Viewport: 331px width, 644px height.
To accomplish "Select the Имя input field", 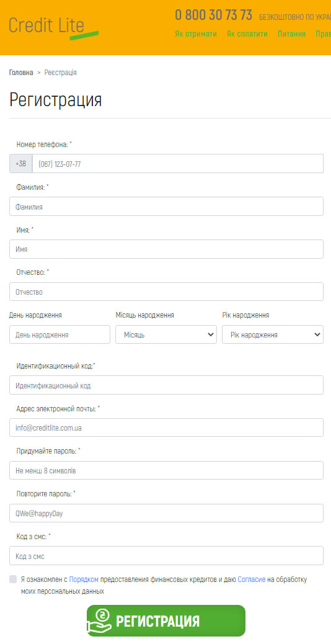I will tap(166, 249).
